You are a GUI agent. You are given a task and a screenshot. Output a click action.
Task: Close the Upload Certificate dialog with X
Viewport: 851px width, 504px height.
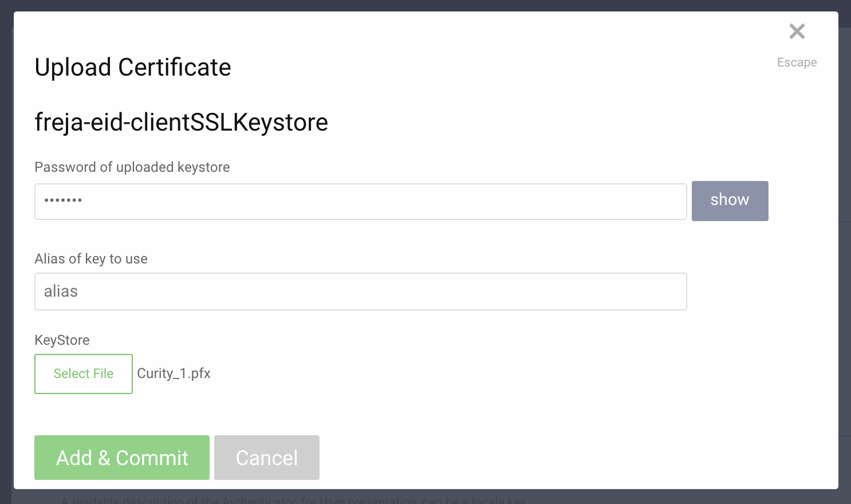[x=797, y=31]
